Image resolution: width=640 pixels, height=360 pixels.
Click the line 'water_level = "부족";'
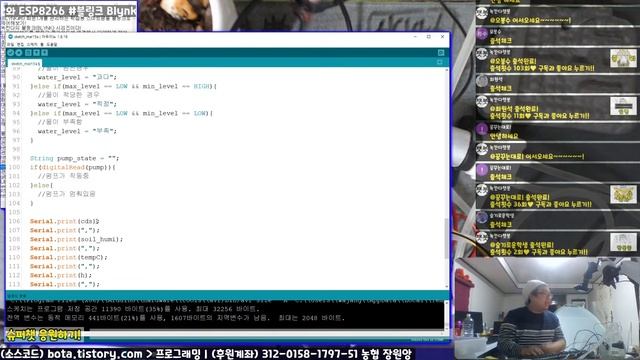click(x=77, y=131)
